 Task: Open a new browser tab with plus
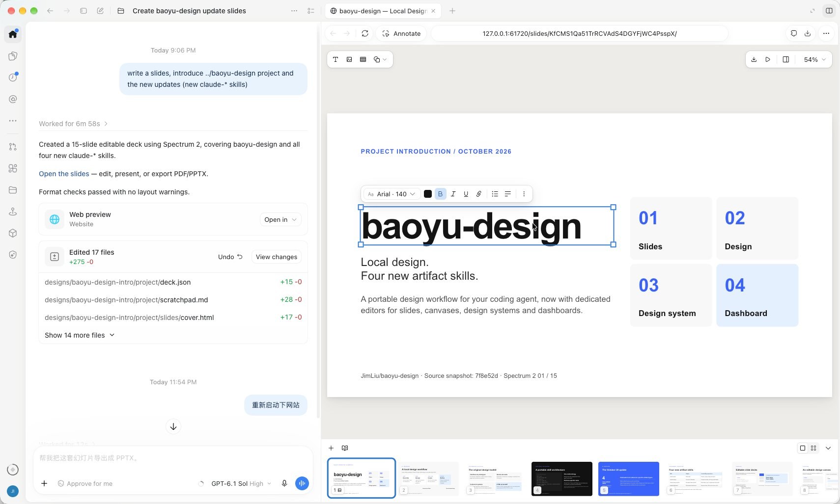pos(452,11)
